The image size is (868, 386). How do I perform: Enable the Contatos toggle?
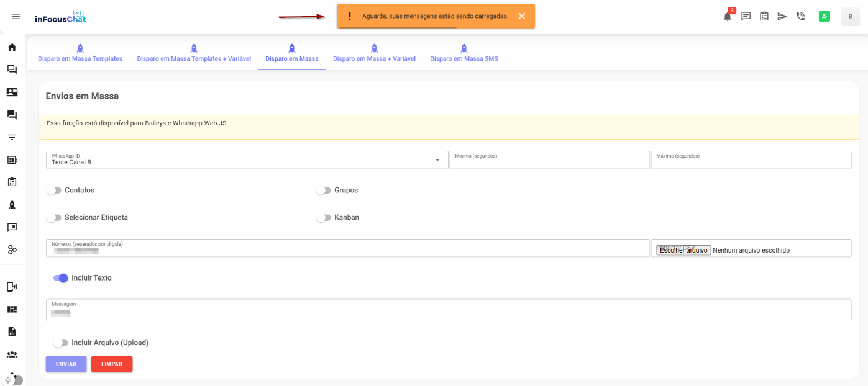pyautogui.click(x=54, y=191)
